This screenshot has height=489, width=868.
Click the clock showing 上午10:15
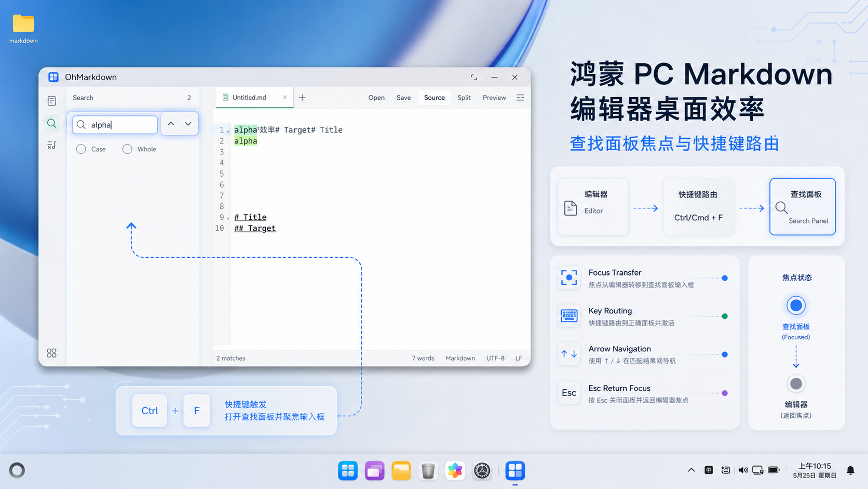[x=815, y=466]
